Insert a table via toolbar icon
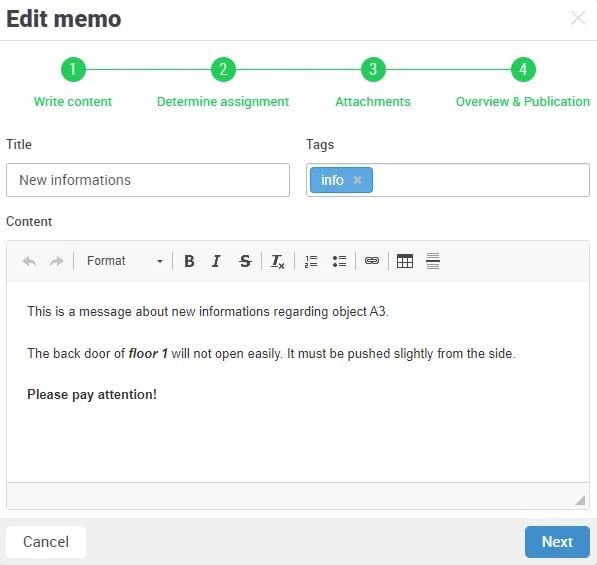The width and height of the screenshot is (597, 565). 405,262
